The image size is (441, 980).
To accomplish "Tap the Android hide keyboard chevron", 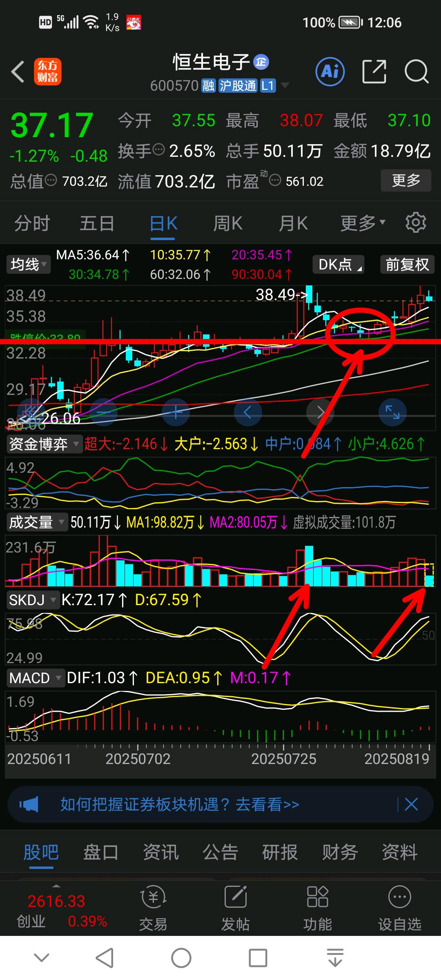I will click(x=42, y=958).
